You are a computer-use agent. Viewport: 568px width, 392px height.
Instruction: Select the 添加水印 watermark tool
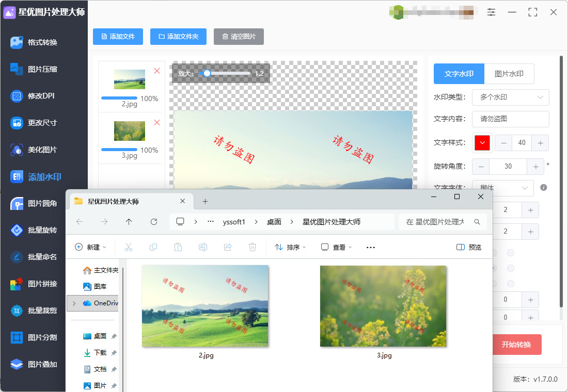36,176
